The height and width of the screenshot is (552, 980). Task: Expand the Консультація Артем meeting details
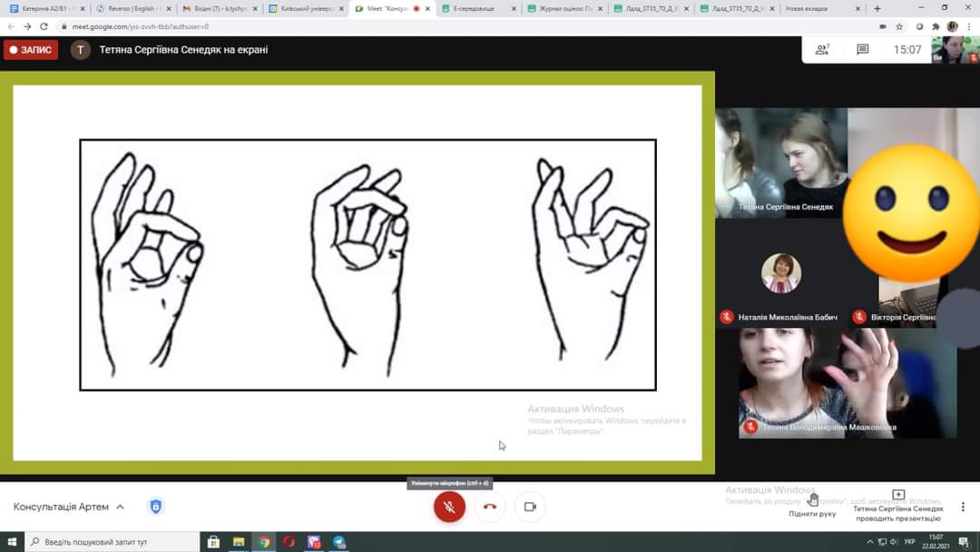[69, 507]
